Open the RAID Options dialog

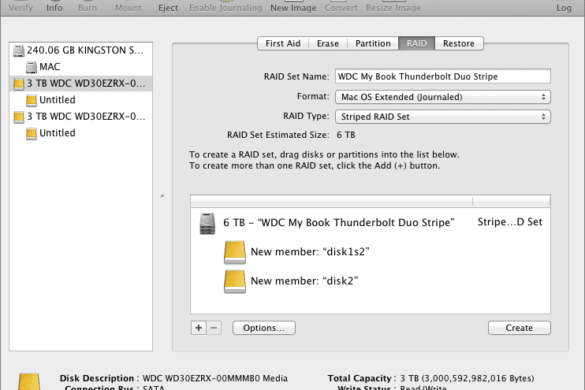[x=264, y=328]
